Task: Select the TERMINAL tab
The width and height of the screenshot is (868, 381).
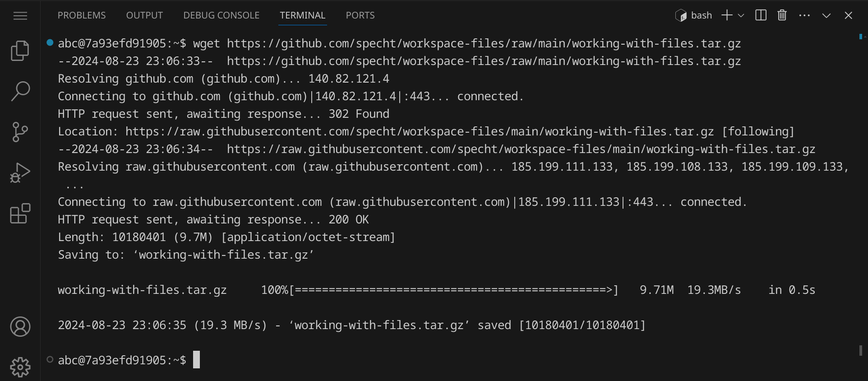Action: [302, 15]
